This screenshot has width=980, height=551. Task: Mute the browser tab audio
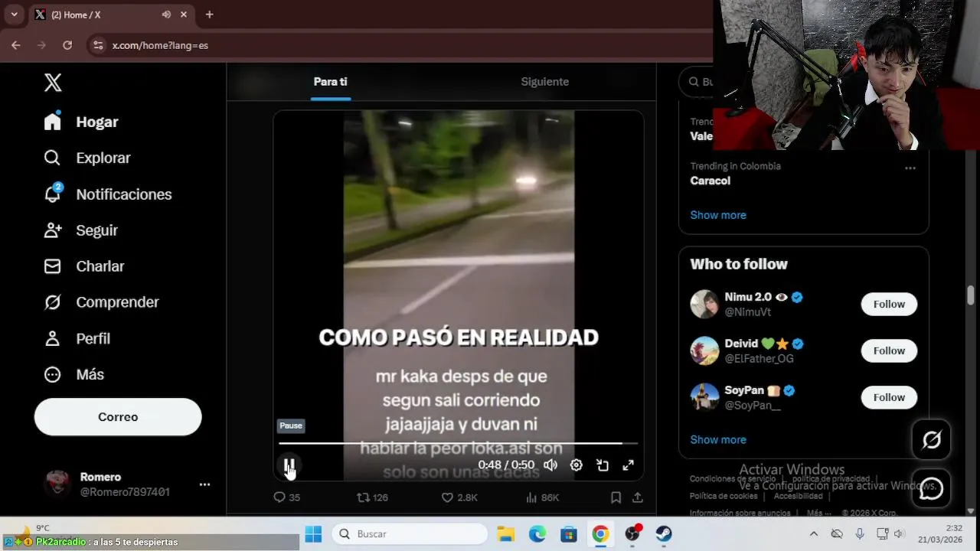(166, 15)
